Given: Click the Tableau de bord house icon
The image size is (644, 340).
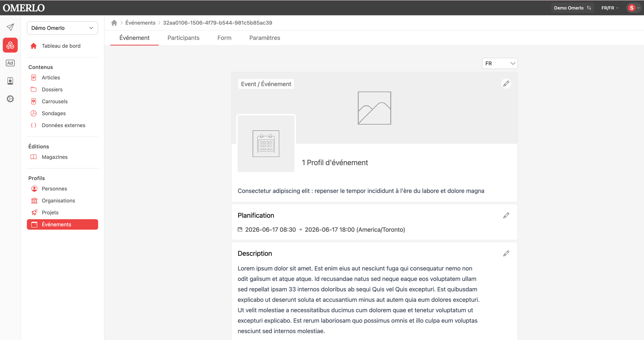Looking at the screenshot, I should (x=34, y=46).
